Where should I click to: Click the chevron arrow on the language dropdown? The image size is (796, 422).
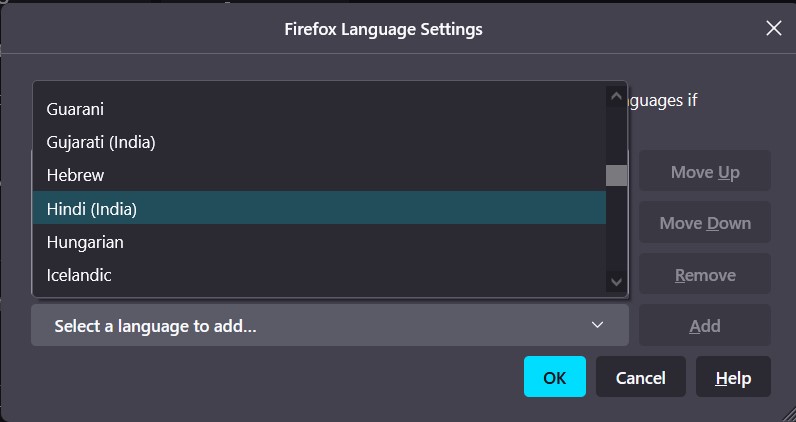click(x=597, y=326)
